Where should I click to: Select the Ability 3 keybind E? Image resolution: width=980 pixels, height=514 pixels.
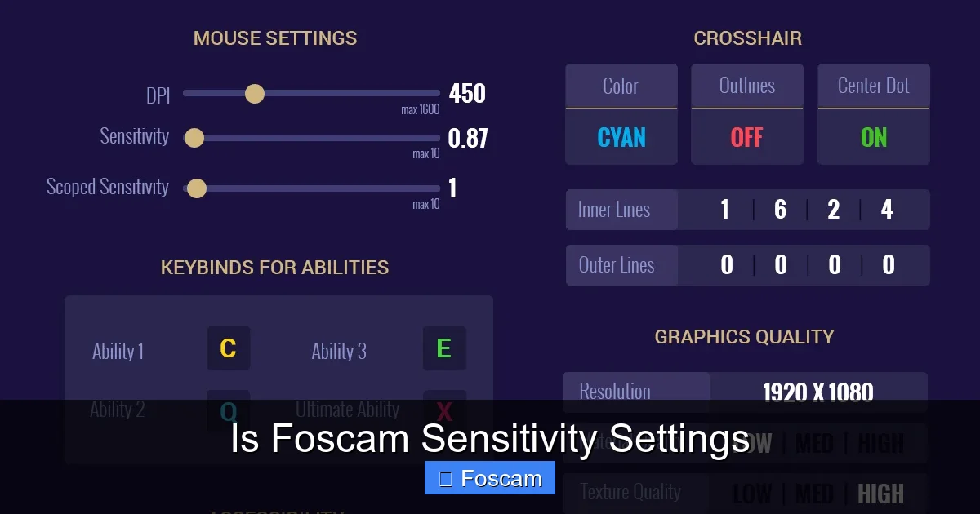(444, 348)
